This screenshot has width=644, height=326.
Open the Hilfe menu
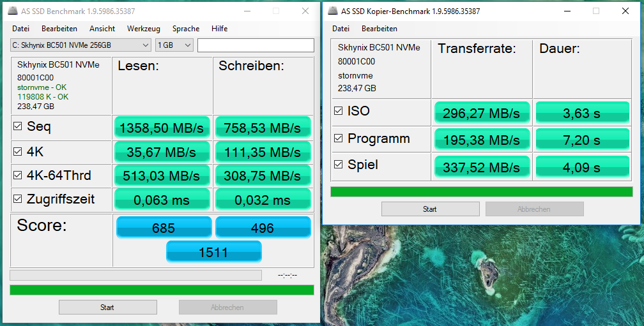(x=219, y=29)
